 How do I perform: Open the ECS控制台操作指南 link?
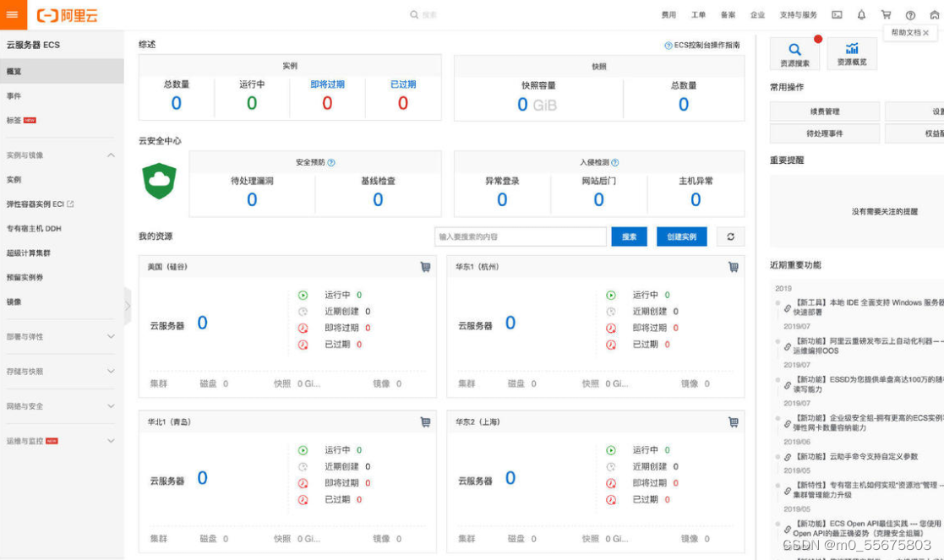tap(707, 46)
